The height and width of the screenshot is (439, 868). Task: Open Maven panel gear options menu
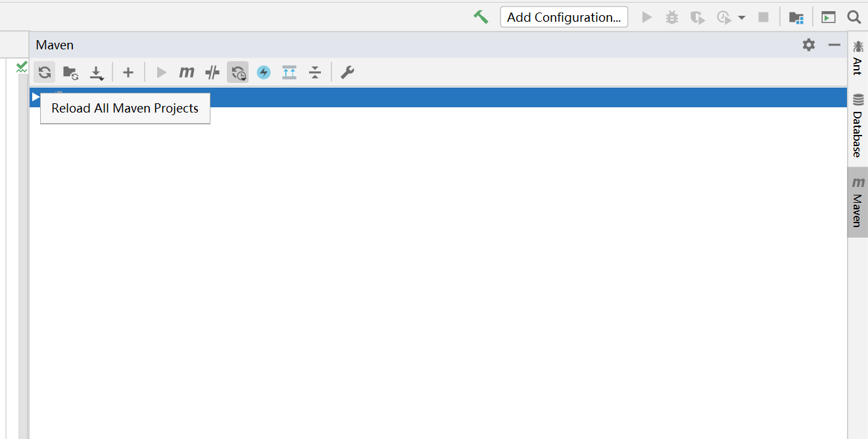pyautogui.click(x=808, y=45)
